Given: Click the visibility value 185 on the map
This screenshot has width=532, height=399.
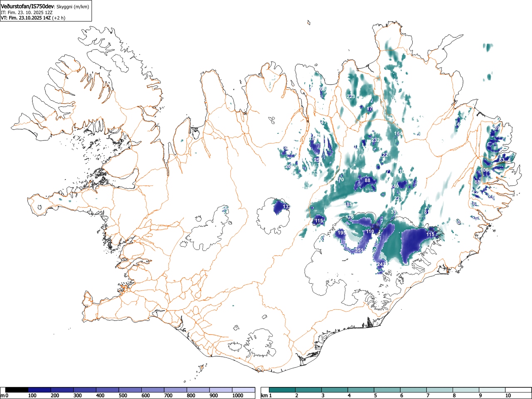Looking at the screenshot, I should (348, 204).
